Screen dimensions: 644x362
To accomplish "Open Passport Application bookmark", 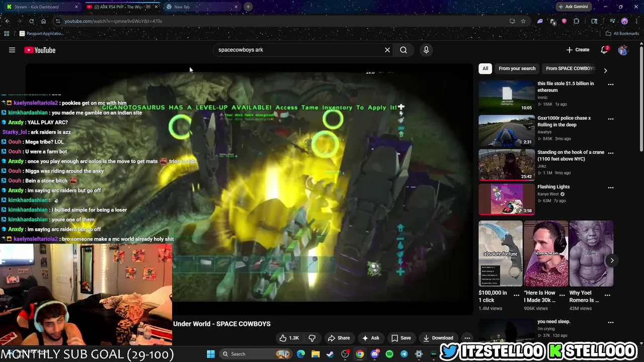I will pos(42,34).
